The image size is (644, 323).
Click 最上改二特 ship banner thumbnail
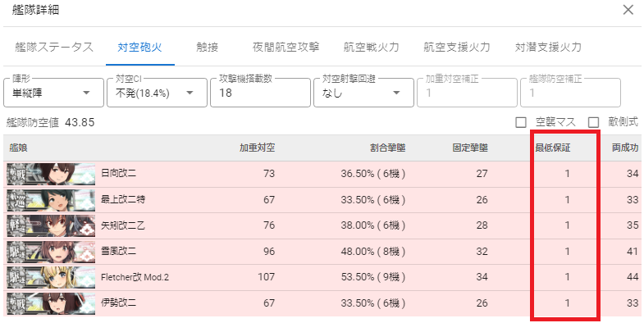[x=51, y=200]
